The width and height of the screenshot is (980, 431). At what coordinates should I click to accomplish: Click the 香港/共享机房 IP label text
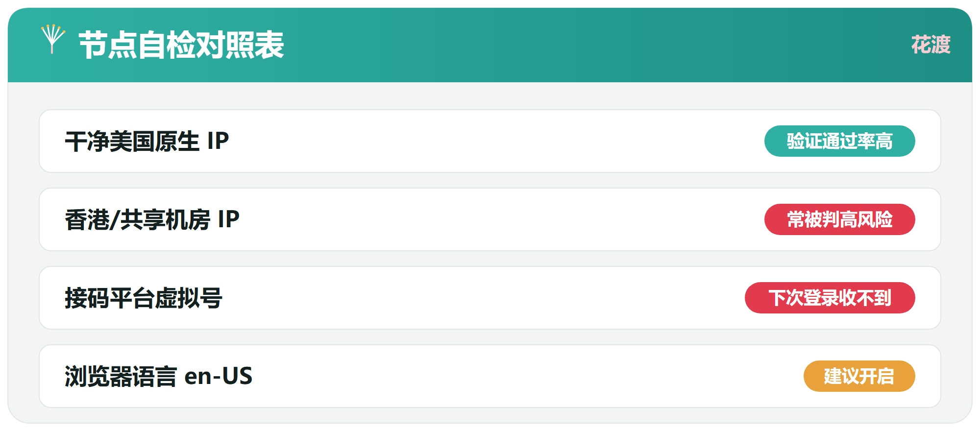click(x=152, y=219)
